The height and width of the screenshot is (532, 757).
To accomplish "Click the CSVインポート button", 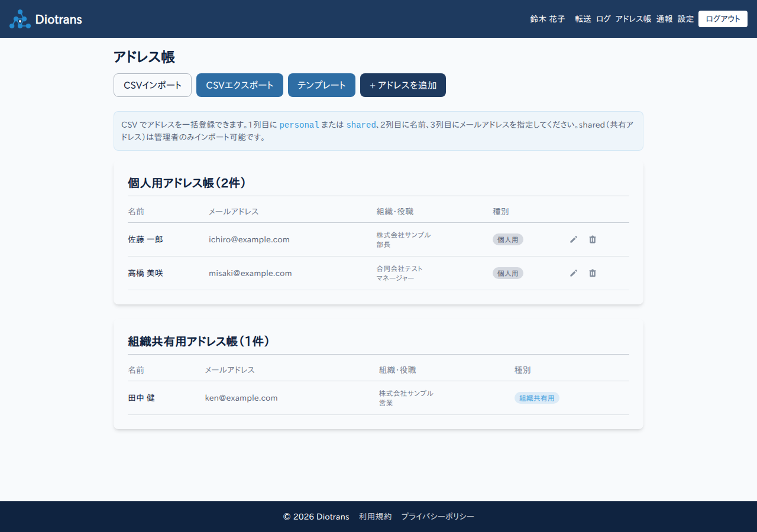I will (x=153, y=85).
